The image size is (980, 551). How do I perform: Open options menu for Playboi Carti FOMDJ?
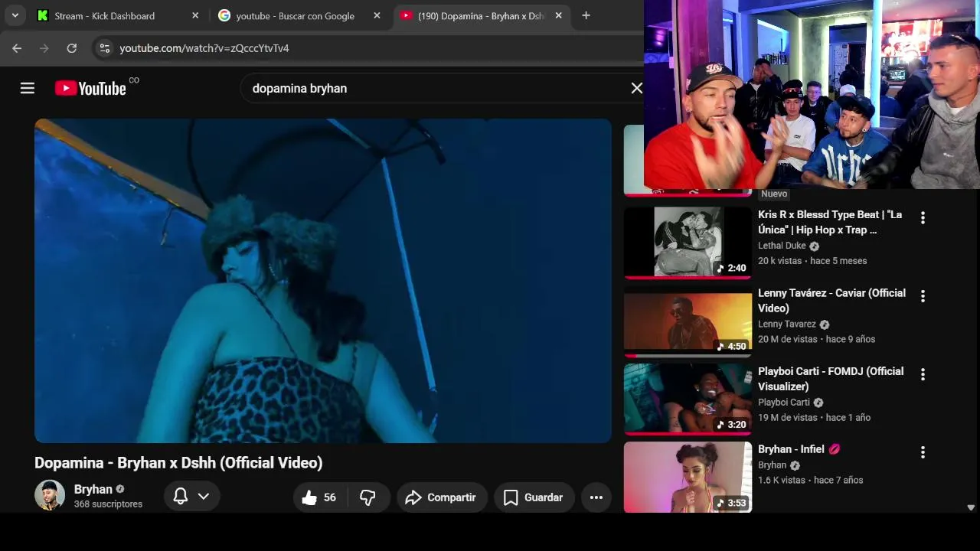pyautogui.click(x=923, y=374)
